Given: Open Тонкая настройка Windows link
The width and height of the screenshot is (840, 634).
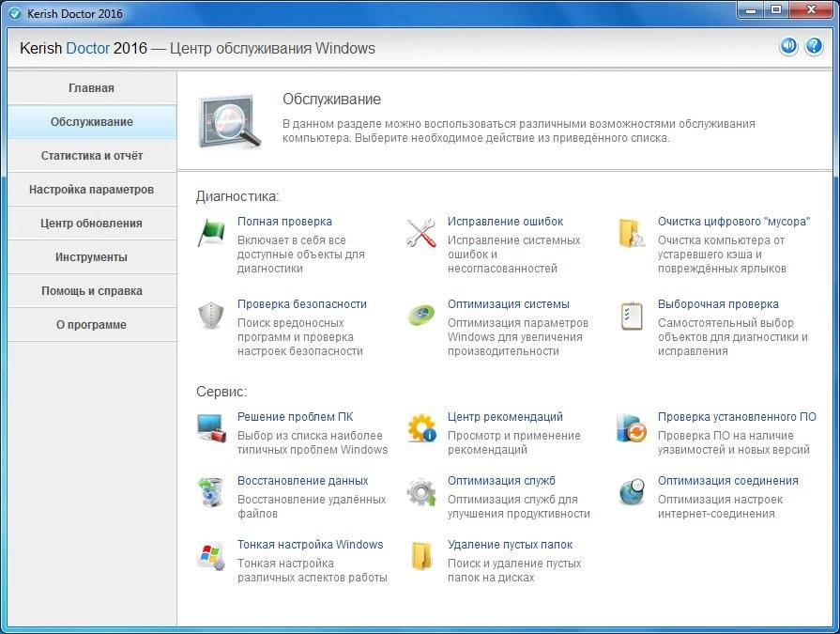Looking at the screenshot, I should [310, 544].
